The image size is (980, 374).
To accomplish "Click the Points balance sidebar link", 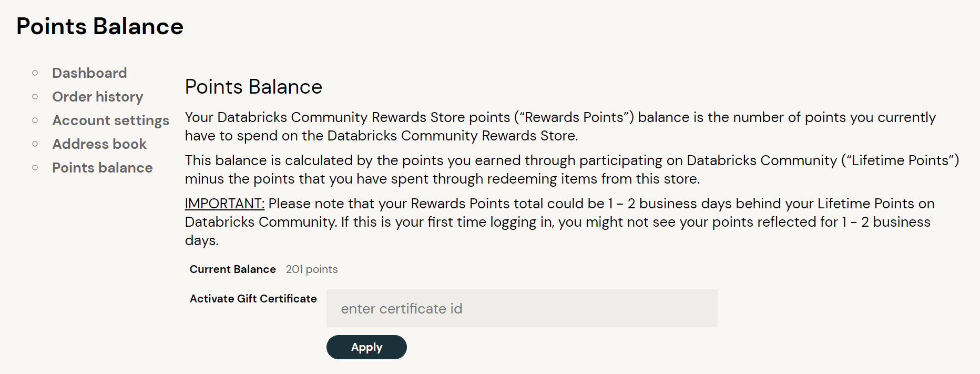I will (x=103, y=168).
